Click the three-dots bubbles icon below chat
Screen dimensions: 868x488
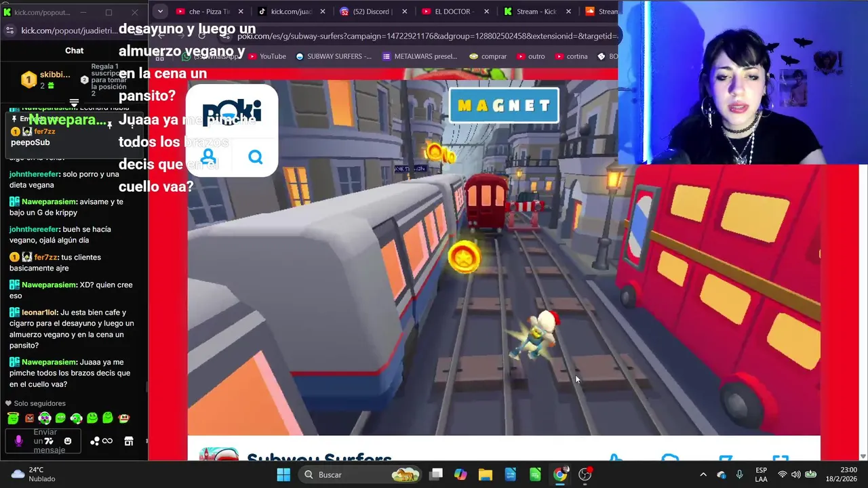95,441
